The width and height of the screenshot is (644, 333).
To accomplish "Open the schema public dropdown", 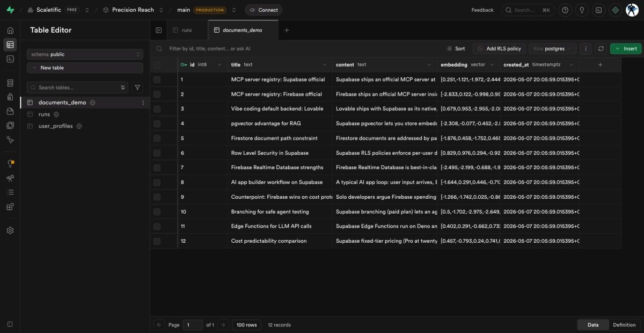I will (x=85, y=54).
